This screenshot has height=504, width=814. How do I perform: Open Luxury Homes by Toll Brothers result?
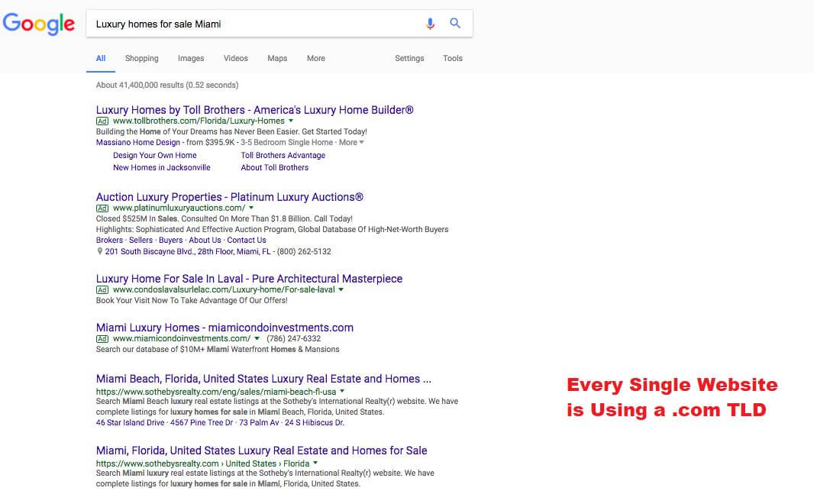pyautogui.click(x=254, y=110)
